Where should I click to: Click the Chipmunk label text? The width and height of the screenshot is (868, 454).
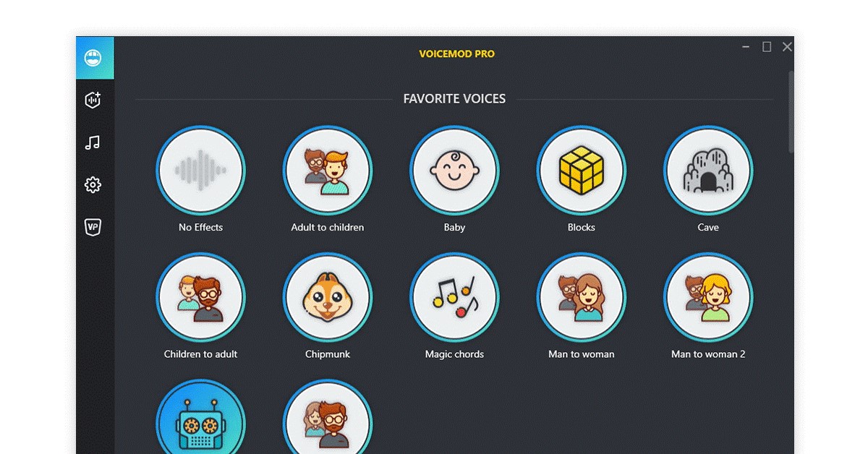click(328, 354)
